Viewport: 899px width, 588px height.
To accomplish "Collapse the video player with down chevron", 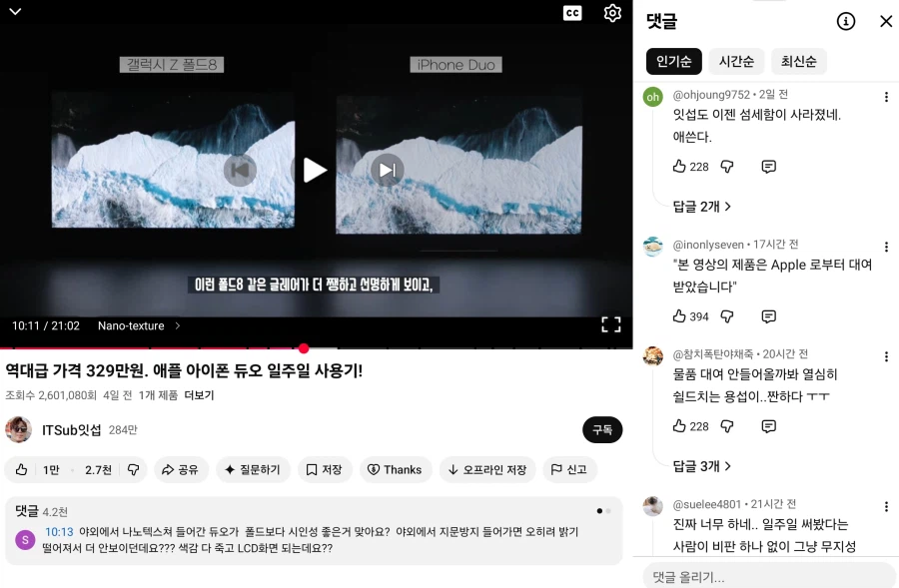I will coord(15,11).
